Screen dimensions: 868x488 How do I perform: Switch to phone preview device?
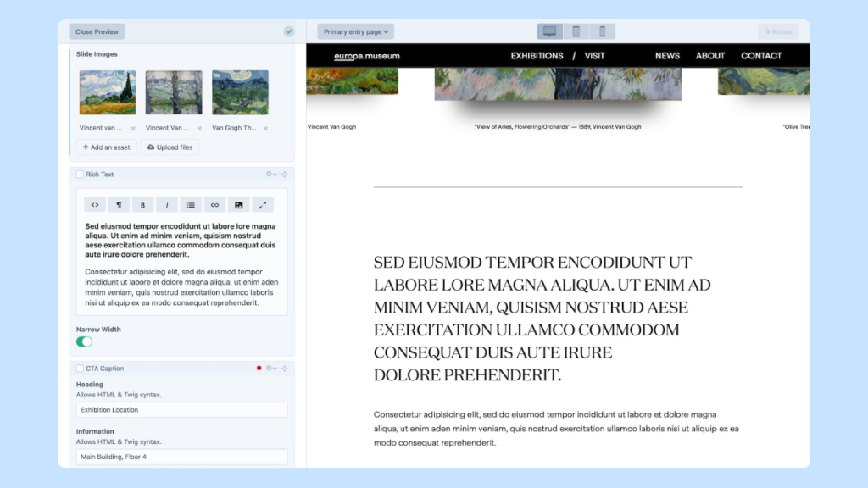point(603,31)
